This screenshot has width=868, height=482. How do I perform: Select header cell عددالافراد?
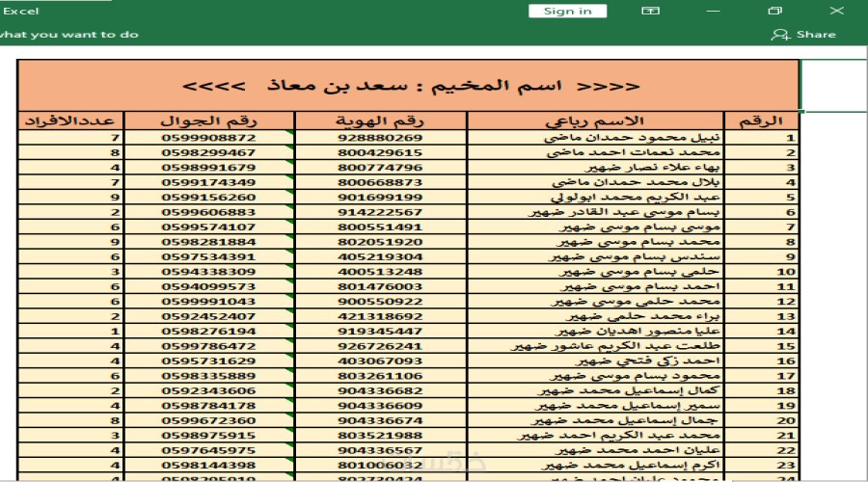pos(70,120)
